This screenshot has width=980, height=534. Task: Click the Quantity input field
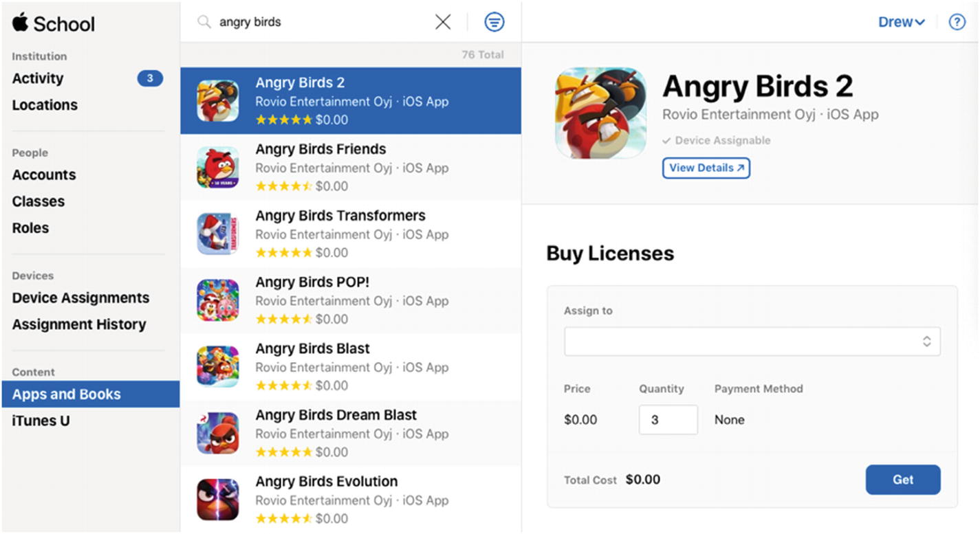point(668,420)
